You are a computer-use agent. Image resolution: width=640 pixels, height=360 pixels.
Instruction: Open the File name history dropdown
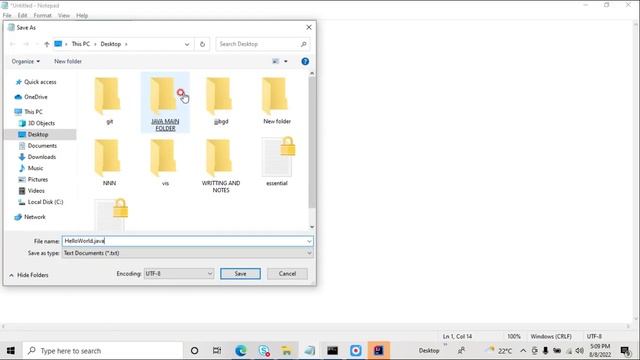point(309,241)
